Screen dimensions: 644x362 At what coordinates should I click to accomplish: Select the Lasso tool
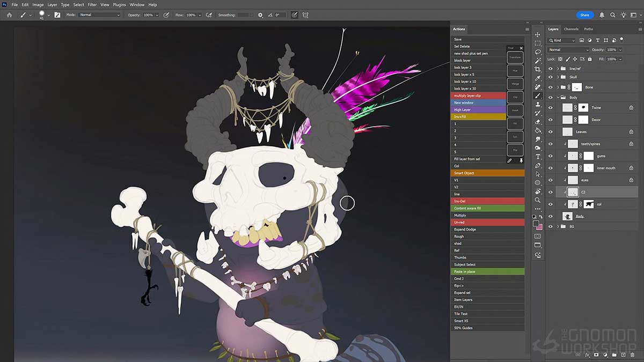tap(538, 52)
